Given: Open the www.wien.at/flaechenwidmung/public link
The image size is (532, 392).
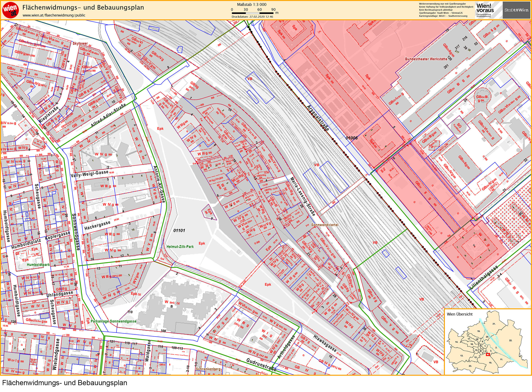Looking at the screenshot, I should tap(54, 15).
